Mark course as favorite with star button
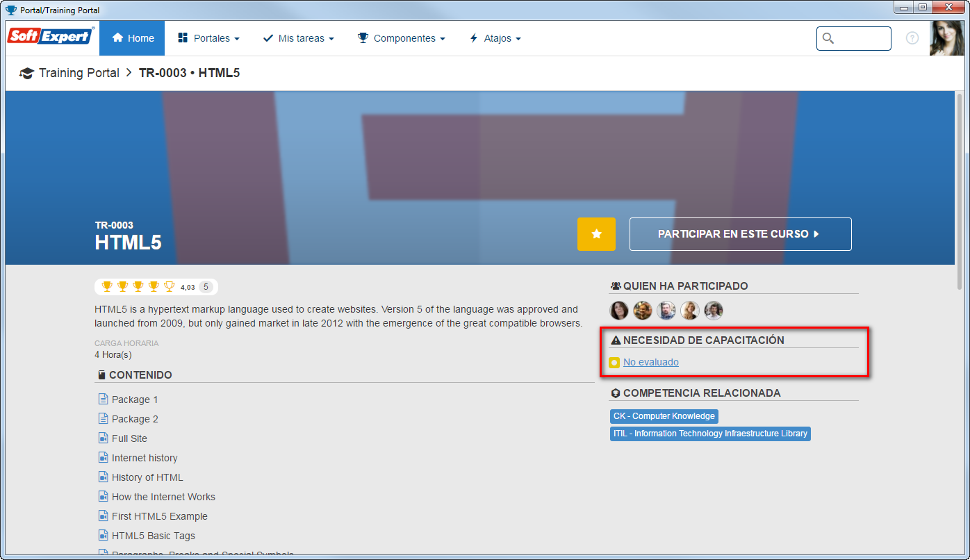 tap(596, 234)
